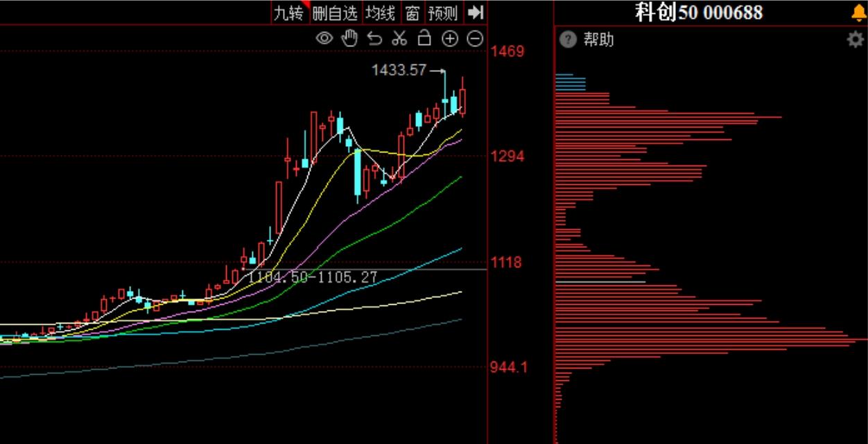Click the 1469 price axis label

pos(508,52)
